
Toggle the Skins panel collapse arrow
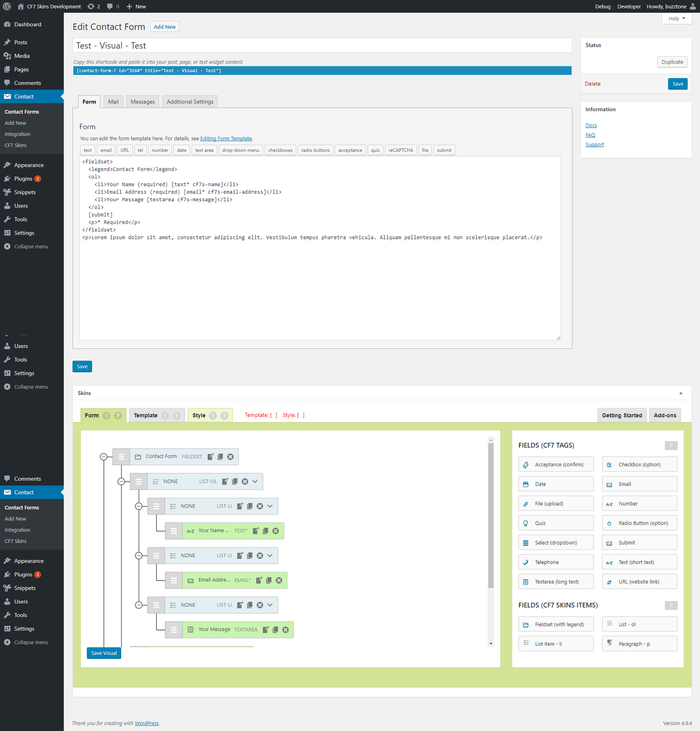coord(681,393)
